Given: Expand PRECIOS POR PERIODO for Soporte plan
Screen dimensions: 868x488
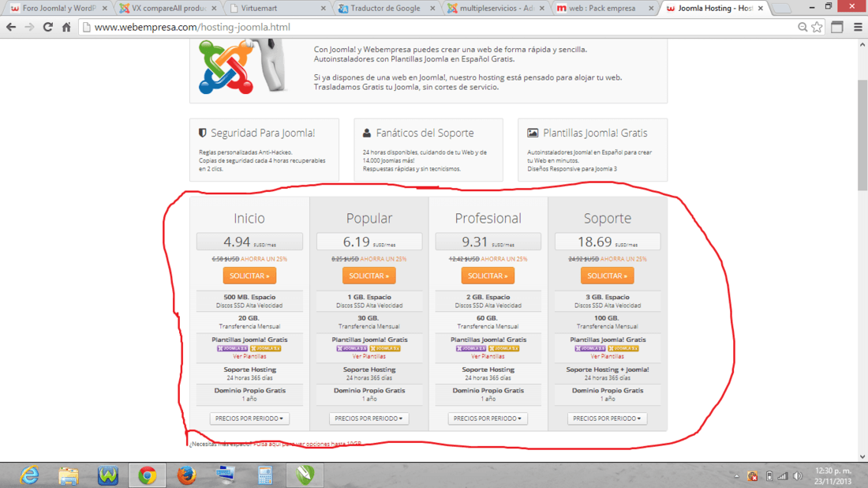Looking at the screenshot, I should (607, 419).
